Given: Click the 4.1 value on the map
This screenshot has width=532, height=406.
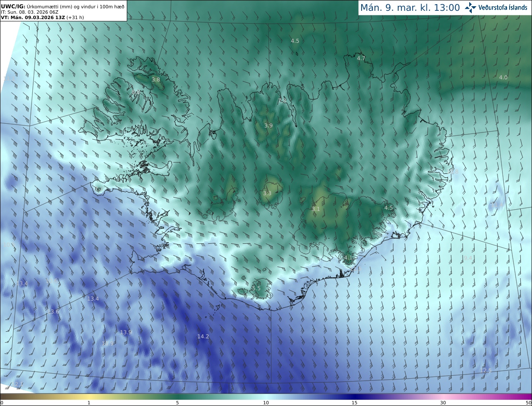Looking at the screenshot, I should [348, 258].
